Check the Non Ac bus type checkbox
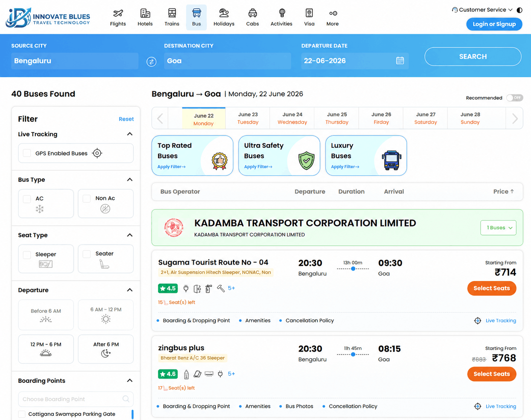 tap(87, 198)
